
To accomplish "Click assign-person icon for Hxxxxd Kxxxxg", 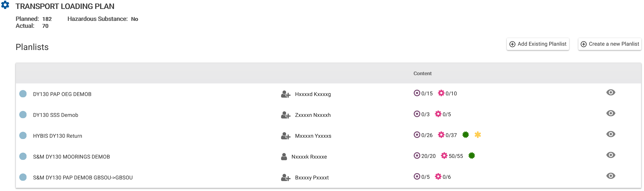I will (285, 94).
